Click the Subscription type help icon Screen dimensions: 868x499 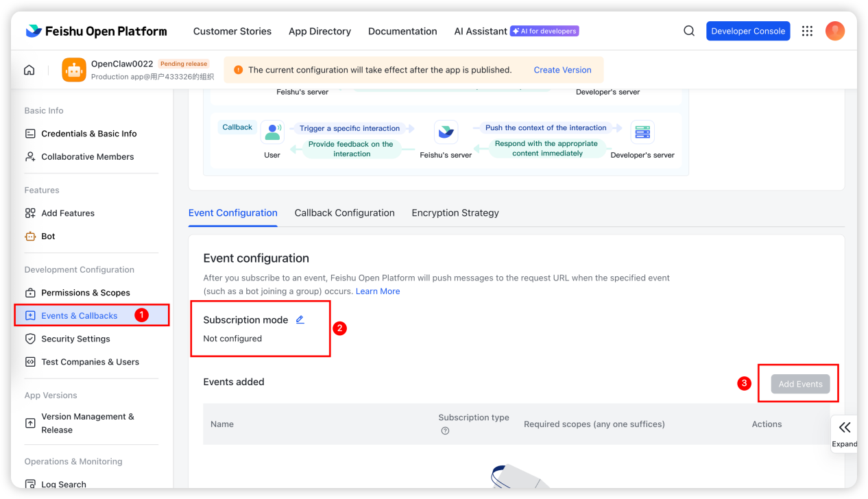tap(445, 430)
